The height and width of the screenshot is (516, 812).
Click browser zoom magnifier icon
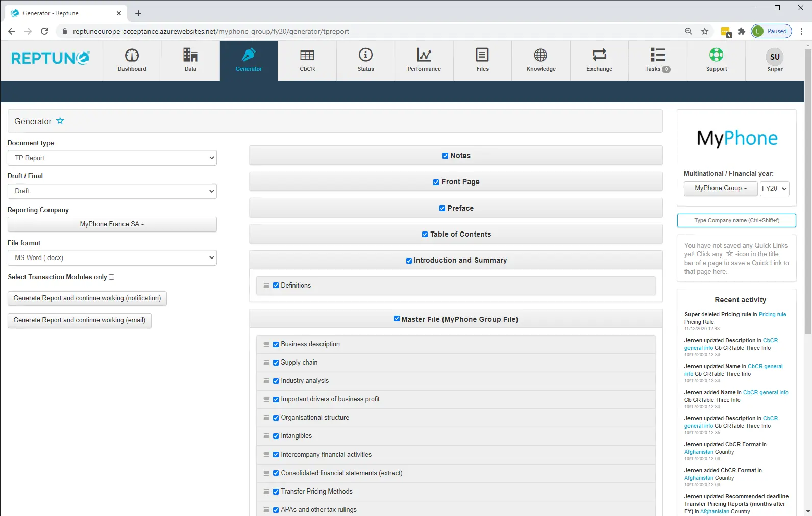coord(688,31)
